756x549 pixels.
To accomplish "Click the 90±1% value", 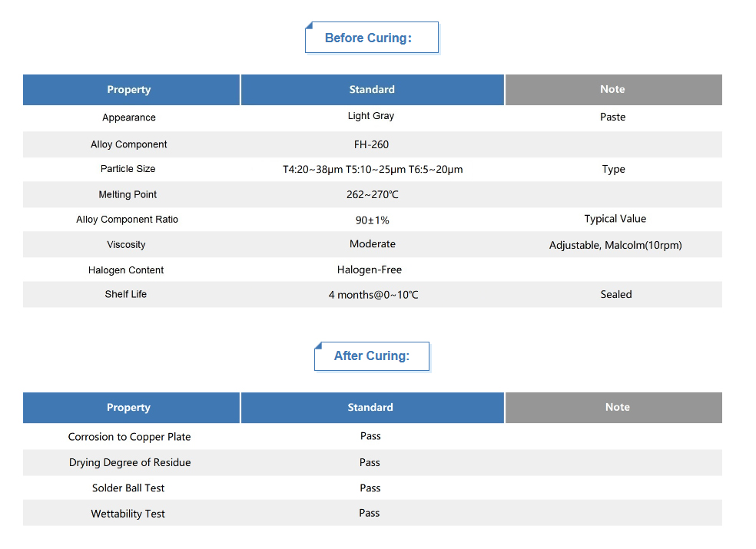I will click(372, 220).
